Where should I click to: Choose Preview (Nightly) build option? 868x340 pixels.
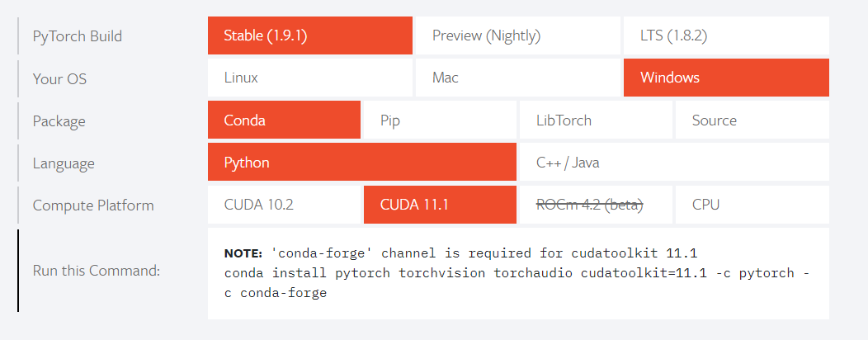pos(517,36)
